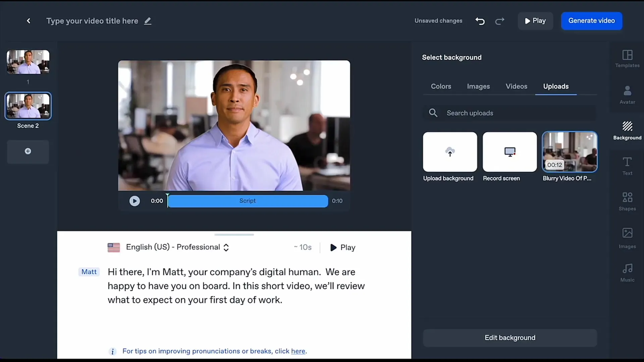Switch to the Colors background tab
This screenshot has height=362, width=644.
tap(441, 86)
